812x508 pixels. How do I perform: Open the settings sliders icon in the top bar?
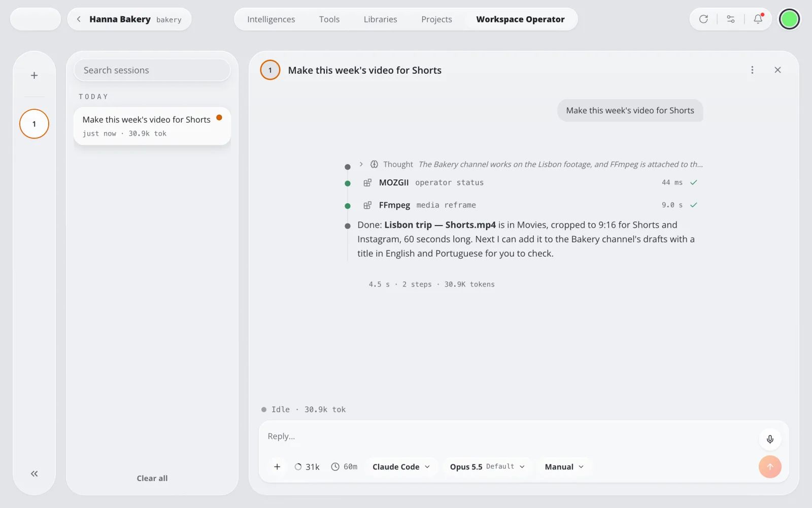[731, 19]
